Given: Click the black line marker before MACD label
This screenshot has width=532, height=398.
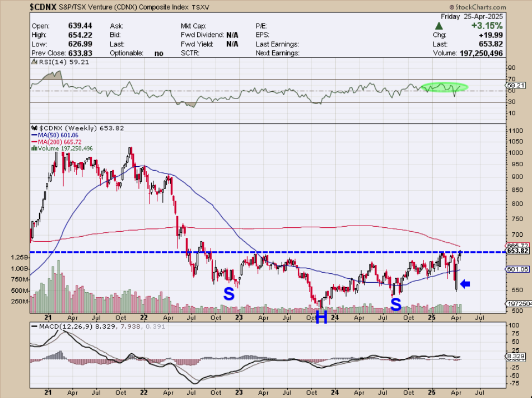Looking at the screenshot, I should [34, 326].
